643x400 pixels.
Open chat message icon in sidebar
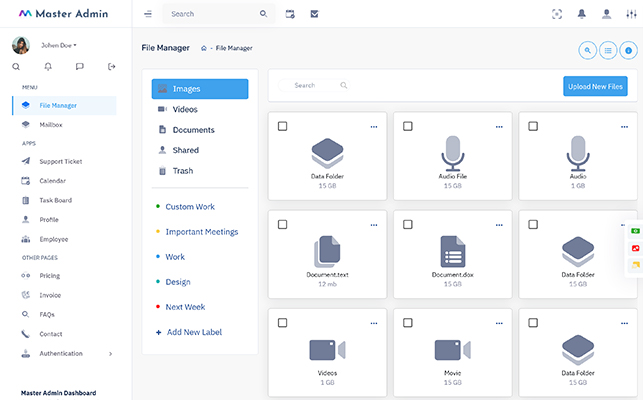point(79,67)
